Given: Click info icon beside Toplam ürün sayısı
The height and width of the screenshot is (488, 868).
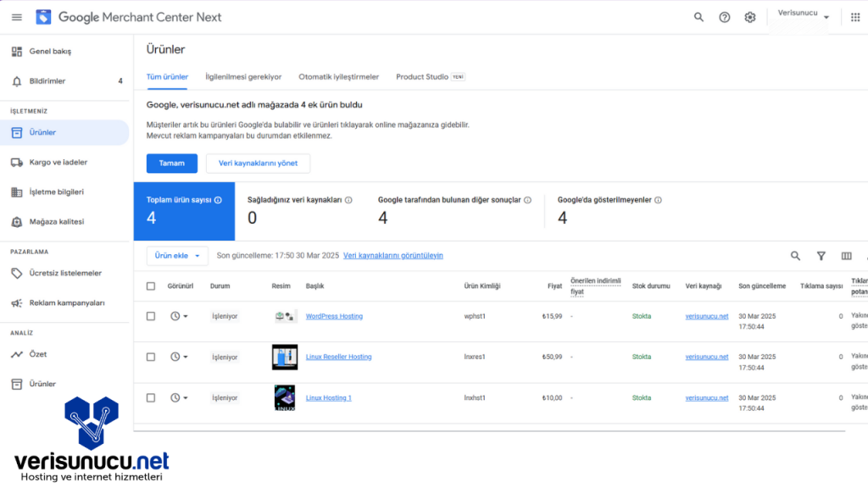Looking at the screenshot, I should (218, 200).
